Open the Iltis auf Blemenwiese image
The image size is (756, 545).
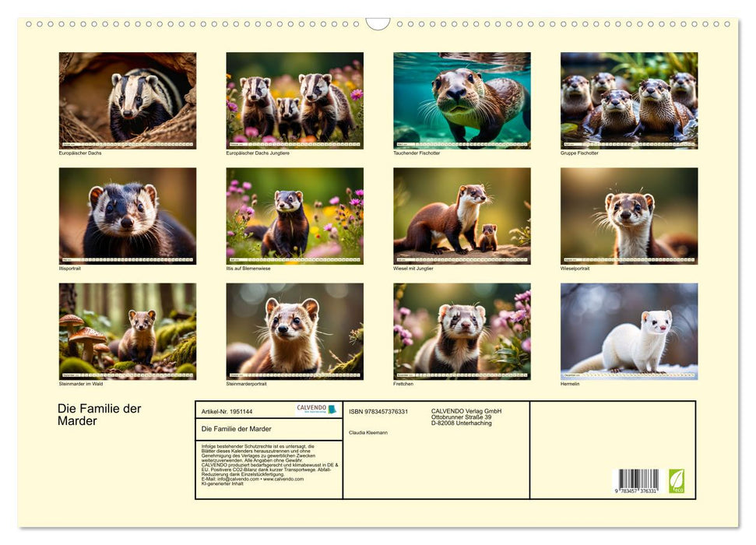(294, 216)
